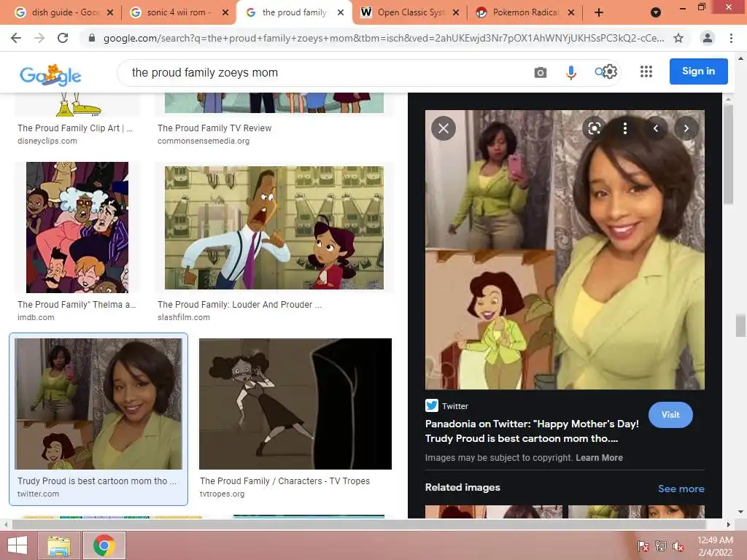This screenshot has width=747, height=560.
Task: Open Google apps grid
Action: (646, 71)
